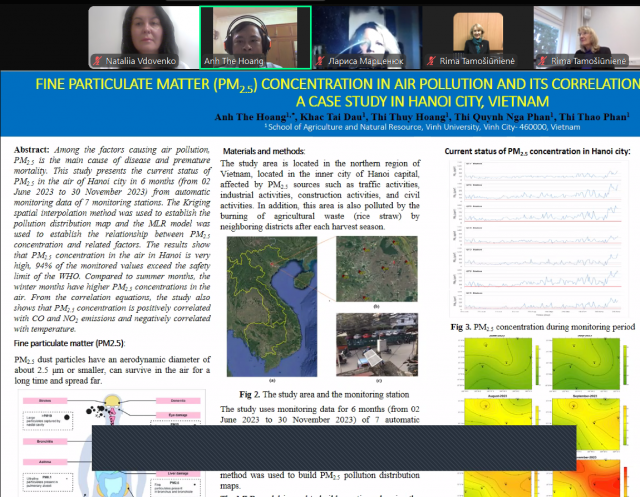Click the monitoring station street photo
The width and height of the screenshot is (640, 497).
pos(377,344)
